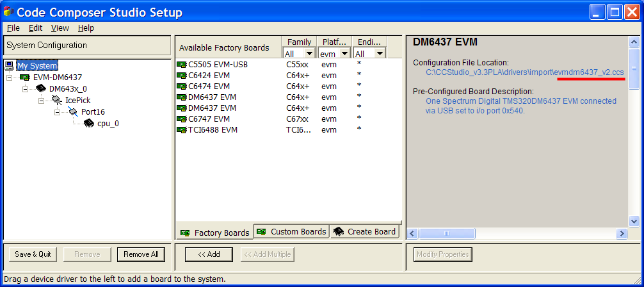Click vertical scrollbar up arrow in description pane
This screenshot has width=644, height=287.
coord(634,42)
